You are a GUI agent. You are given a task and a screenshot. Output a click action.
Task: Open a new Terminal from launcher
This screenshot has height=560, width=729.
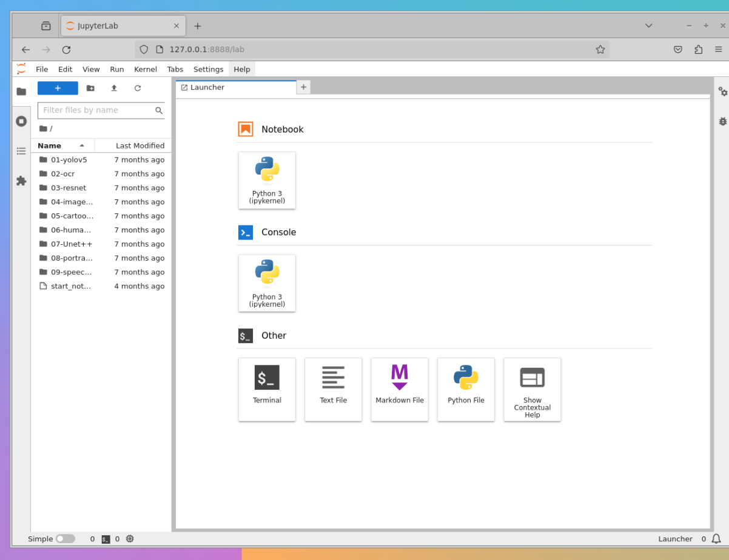(x=267, y=390)
